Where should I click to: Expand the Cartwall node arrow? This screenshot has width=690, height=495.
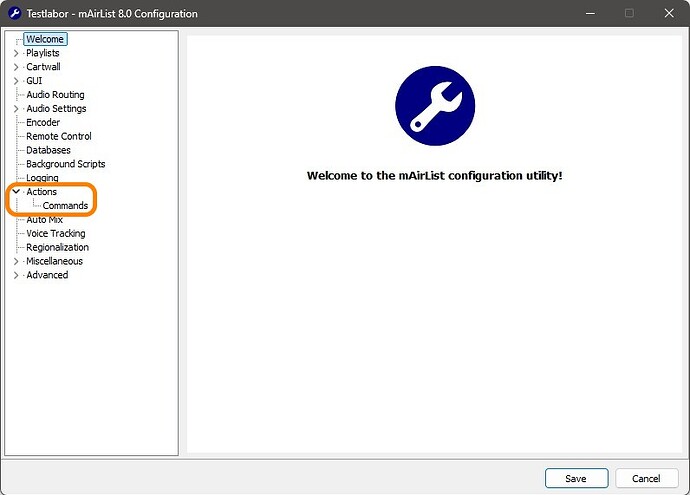(x=16, y=67)
